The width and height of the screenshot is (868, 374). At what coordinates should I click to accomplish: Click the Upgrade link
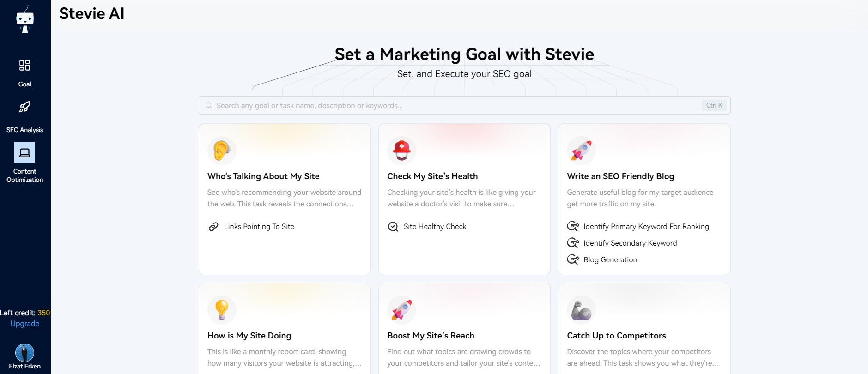pyautogui.click(x=25, y=324)
